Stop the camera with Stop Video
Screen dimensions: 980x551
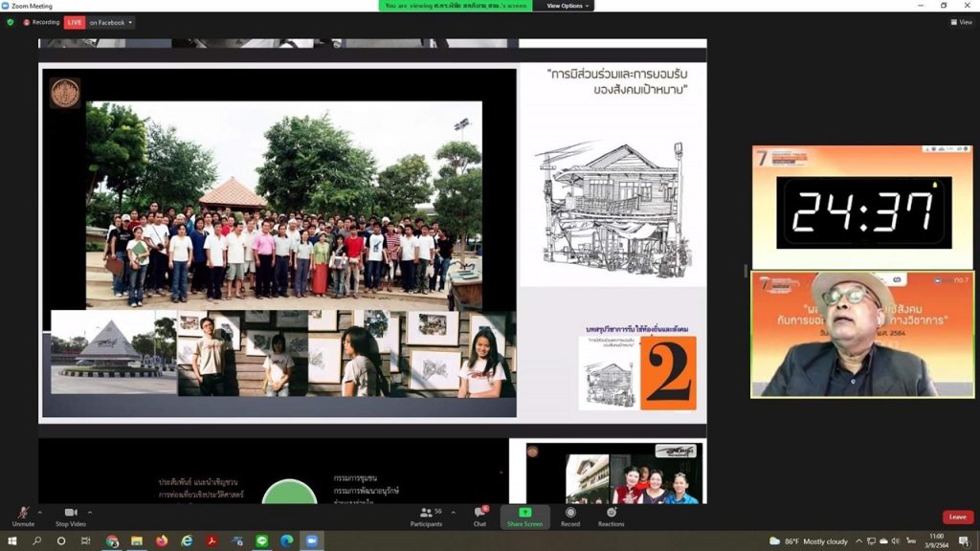[71, 517]
